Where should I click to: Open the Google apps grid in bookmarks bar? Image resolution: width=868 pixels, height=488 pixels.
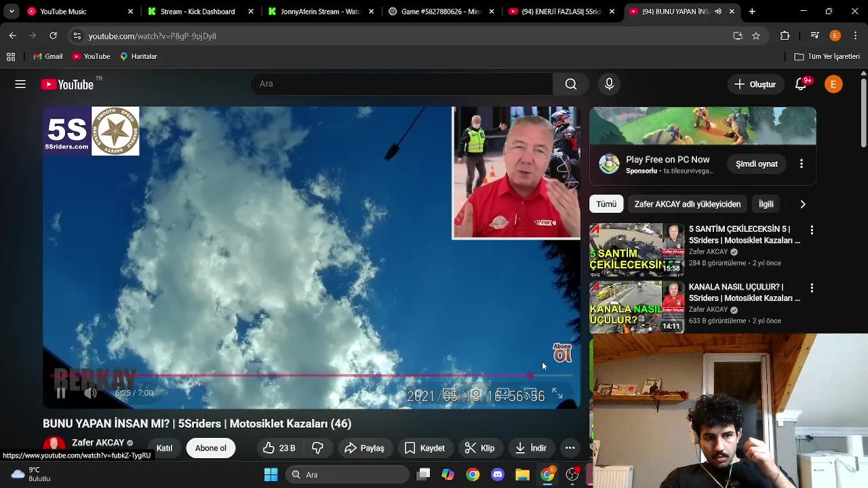11,57
